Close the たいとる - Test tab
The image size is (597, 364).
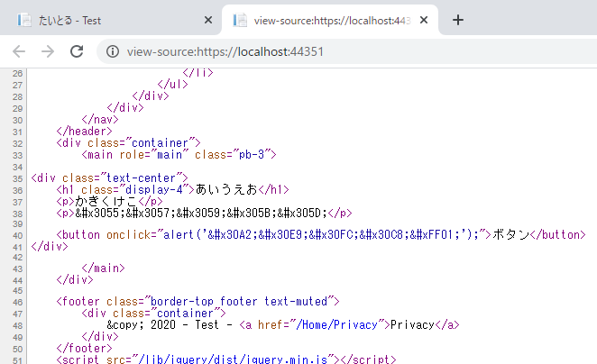click(x=208, y=20)
